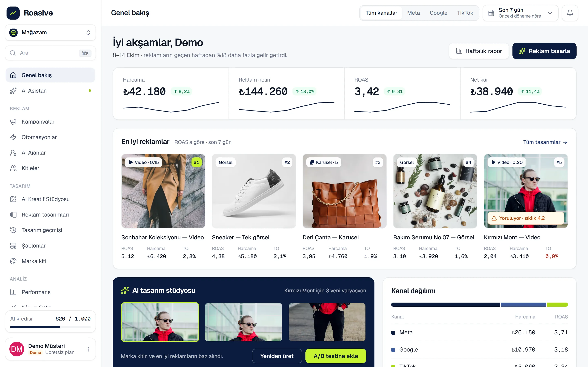Open Tasarım geçmişi clock icon
This screenshot has height=367, width=588.
point(13,230)
